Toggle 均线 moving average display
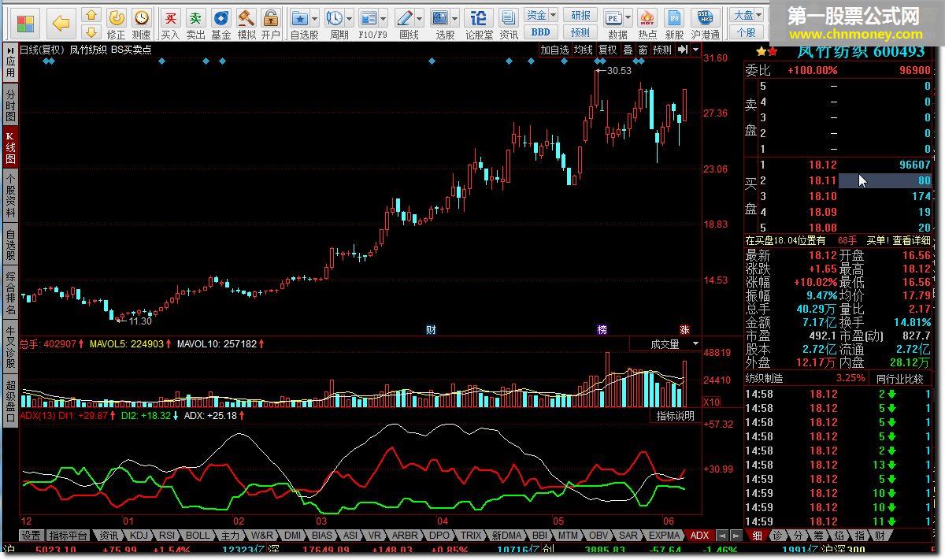The height and width of the screenshot is (560, 945). point(583,50)
